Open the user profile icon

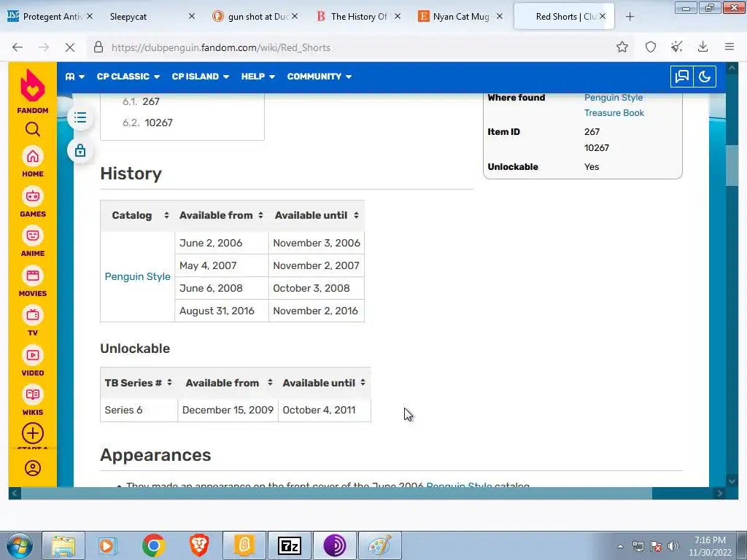click(x=32, y=468)
